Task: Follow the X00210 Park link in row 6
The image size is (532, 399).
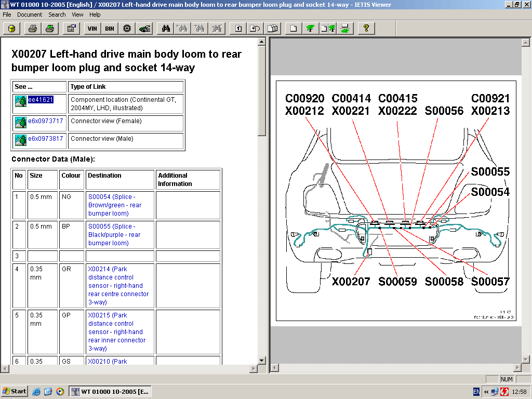Action: (x=108, y=362)
